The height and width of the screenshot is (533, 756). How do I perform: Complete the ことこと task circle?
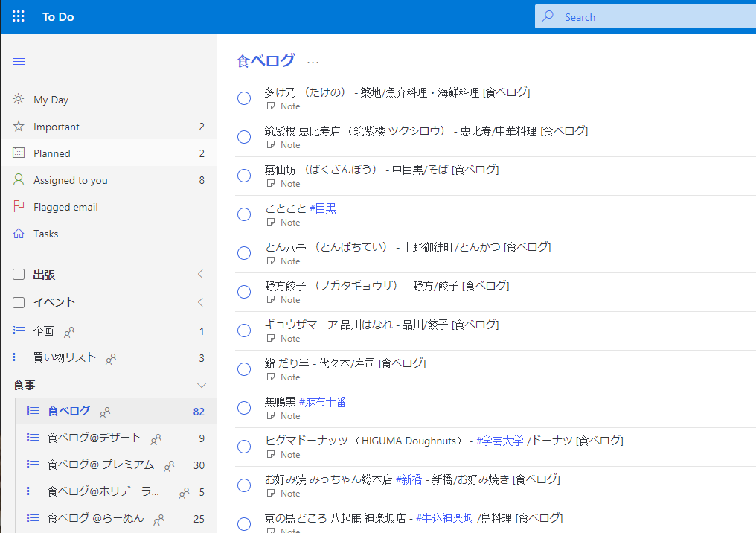[244, 214]
